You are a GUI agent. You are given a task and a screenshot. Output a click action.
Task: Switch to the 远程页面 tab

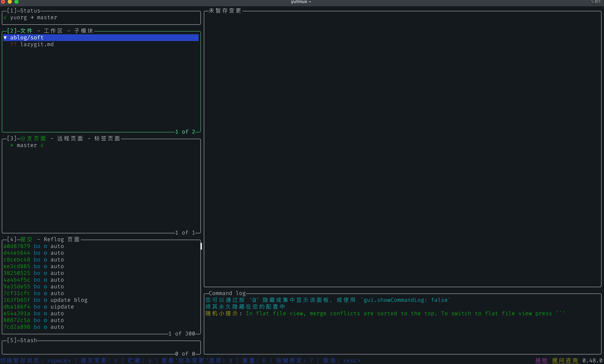click(70, 139)
